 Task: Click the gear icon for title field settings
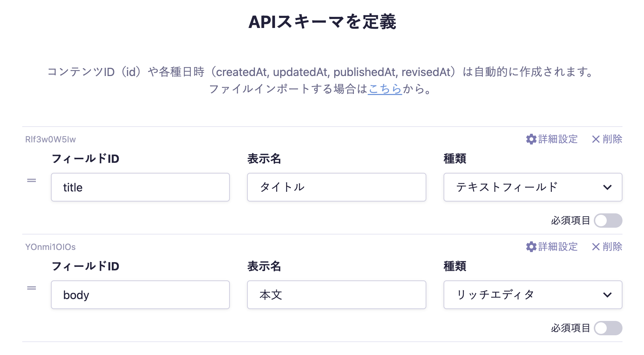point(531,139)
